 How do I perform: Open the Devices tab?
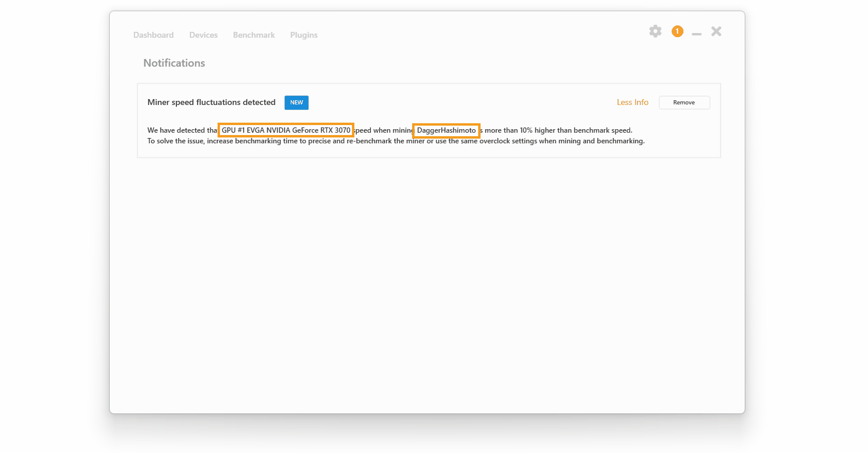click(203, 35)
